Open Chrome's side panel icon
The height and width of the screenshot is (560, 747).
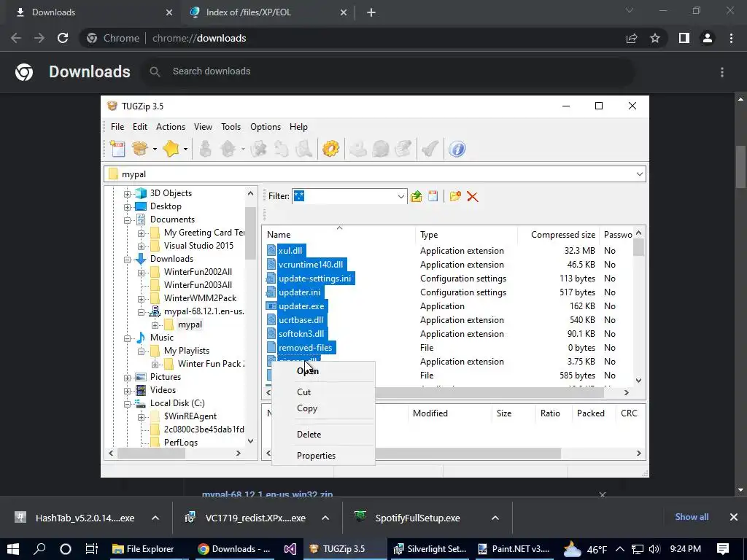(x=684, y=38)
